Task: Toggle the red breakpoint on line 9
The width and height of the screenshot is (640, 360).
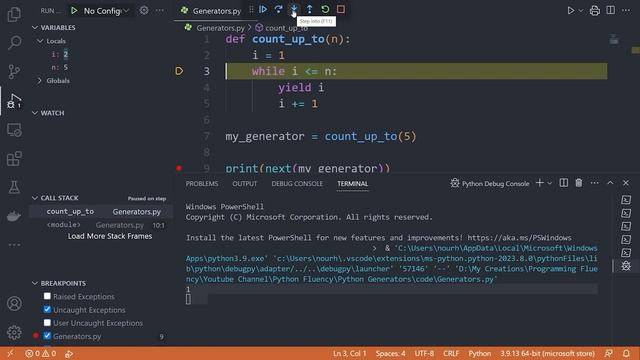Action: click(179, 168)
